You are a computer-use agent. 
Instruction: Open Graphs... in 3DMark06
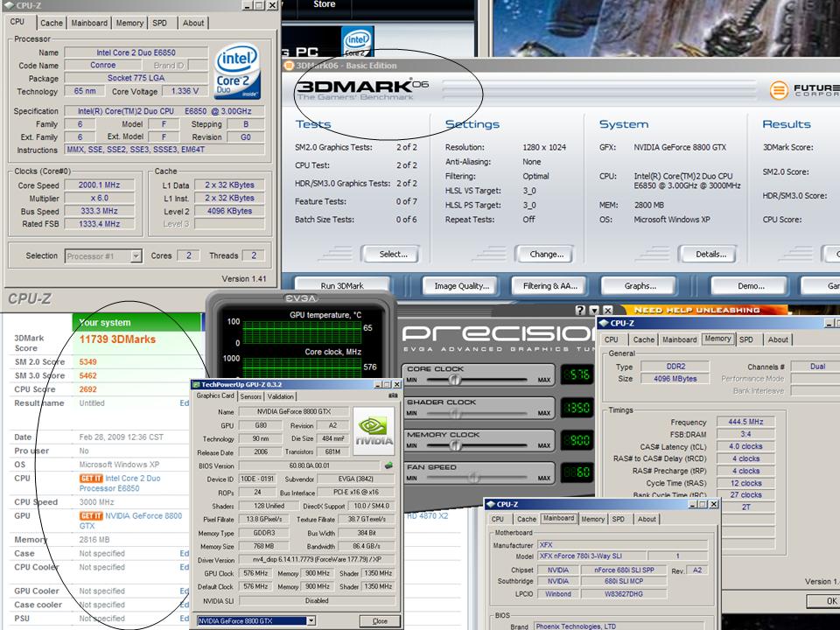coord(640,286)
